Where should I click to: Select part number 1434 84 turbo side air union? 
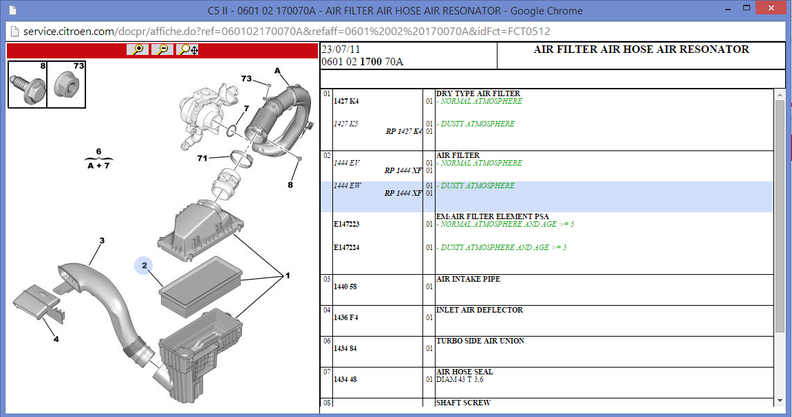345,348
